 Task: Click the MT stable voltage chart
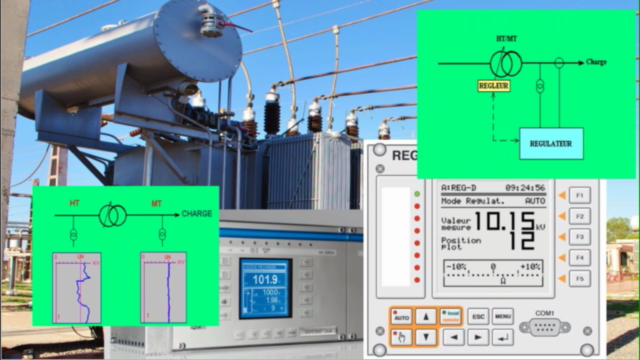pyautogui.click(x=163, y=288)
